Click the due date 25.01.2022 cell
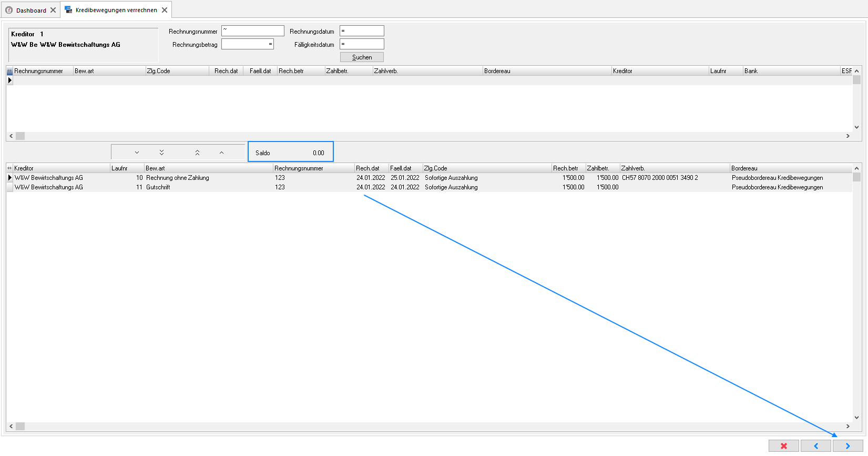The width and height of the screenshot is (868, 456). (x=405, y=178)
